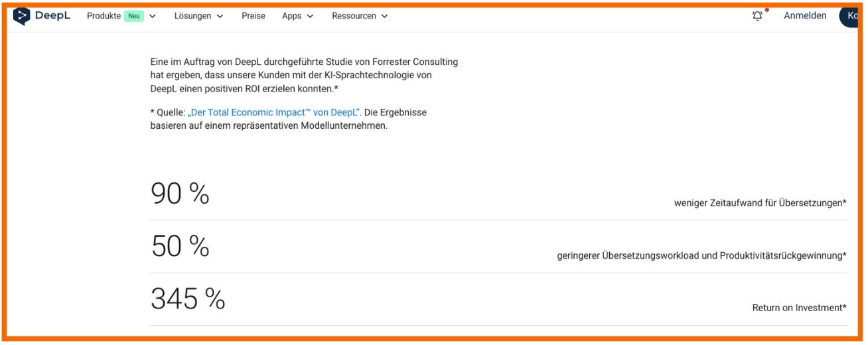Expand the Produkte chevron arrow
This screenshot has height=345, width=868.
point(153,17)
